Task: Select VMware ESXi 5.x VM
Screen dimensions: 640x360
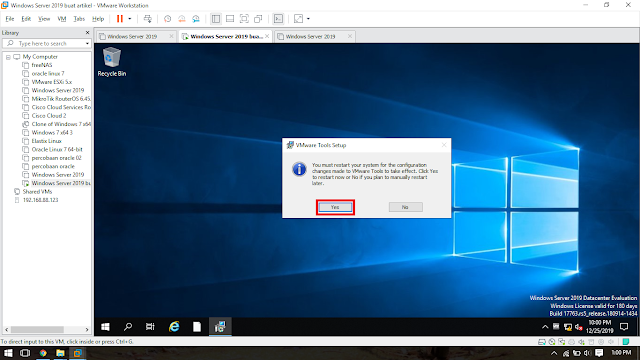Action: (x=51, y=82)
